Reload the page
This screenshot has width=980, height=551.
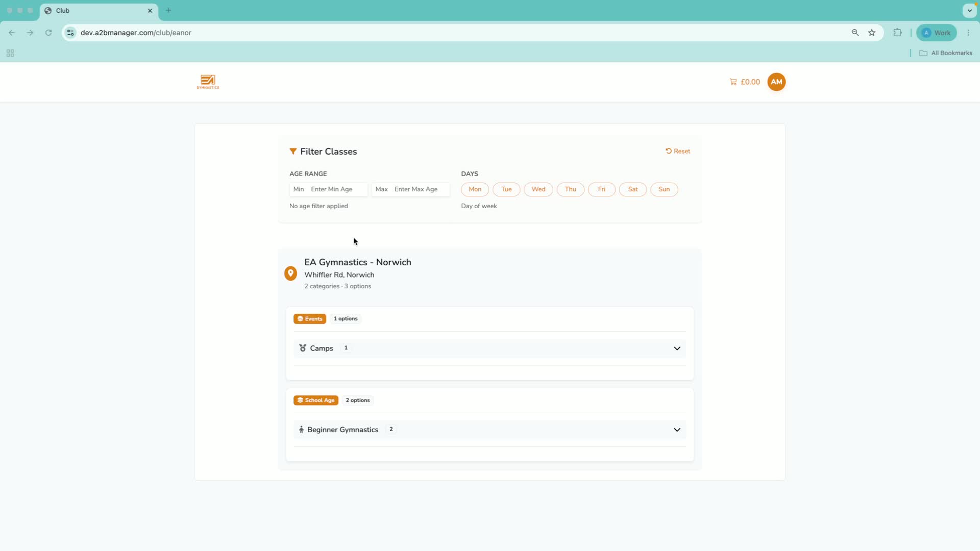[48, 33]
